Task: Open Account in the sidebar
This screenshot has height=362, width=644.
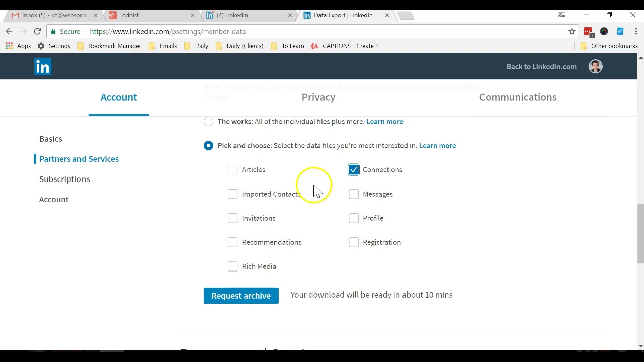Action: pos(54,199)
